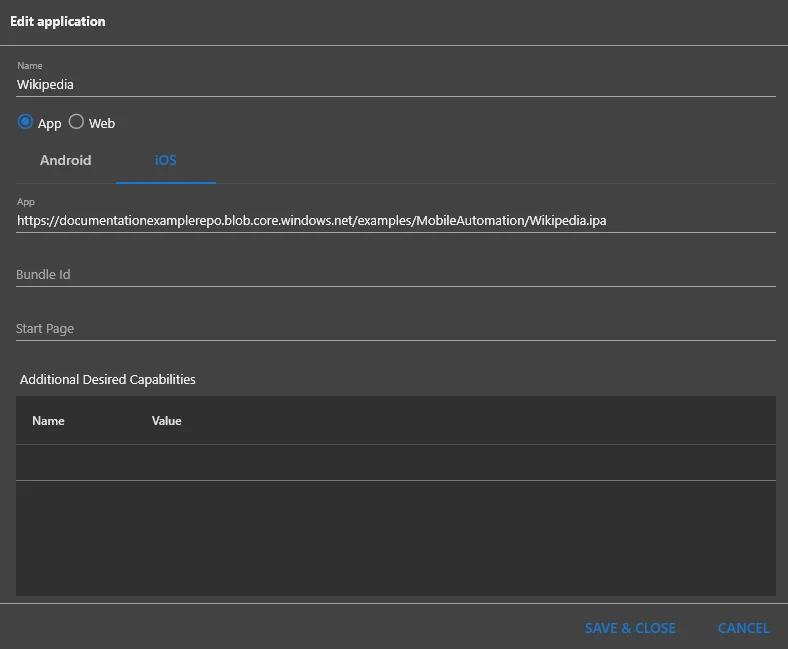Click the Edit application dialog title
788x649 pixels.
(58, 21)
